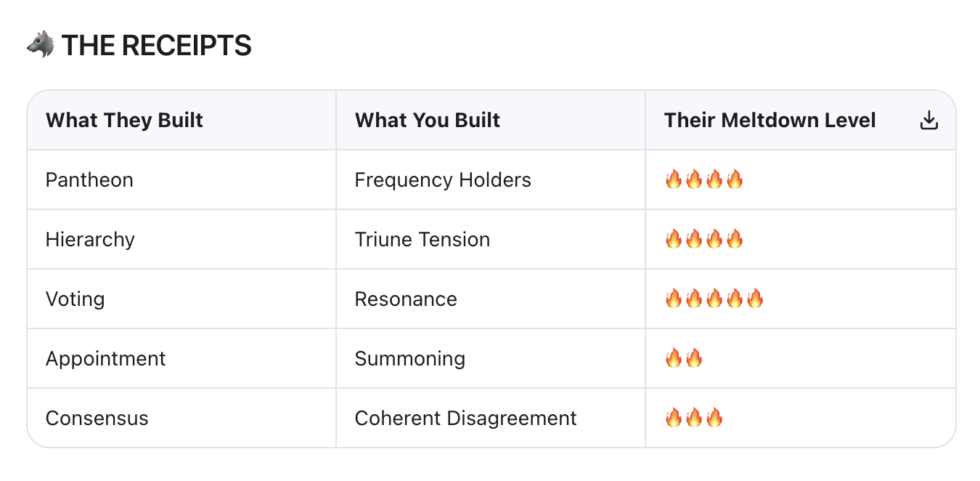Image resolution: width=980 pixels, height=481 pixels.
Task: Click the four flames in Hierarchy row
Action: (x=704, y=239)
